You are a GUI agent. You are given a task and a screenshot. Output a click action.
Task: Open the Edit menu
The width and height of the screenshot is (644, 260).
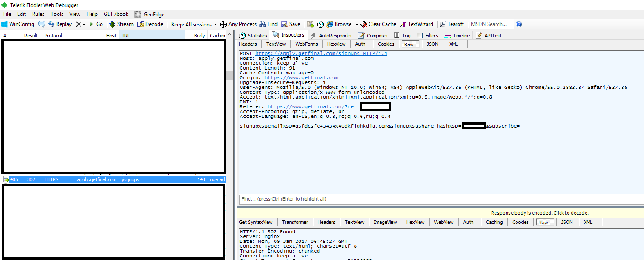click(22, 14)
